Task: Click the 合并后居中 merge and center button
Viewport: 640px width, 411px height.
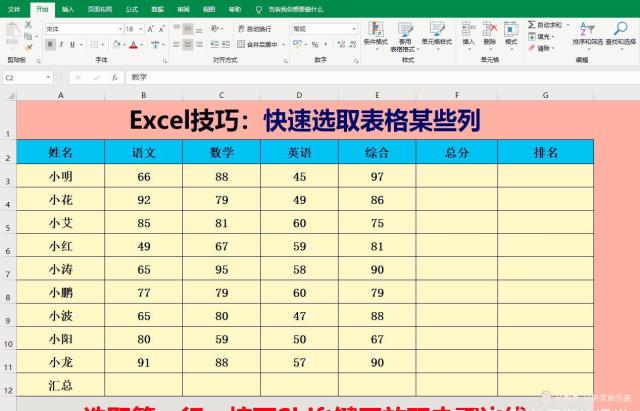Action: tap(258, 44)
